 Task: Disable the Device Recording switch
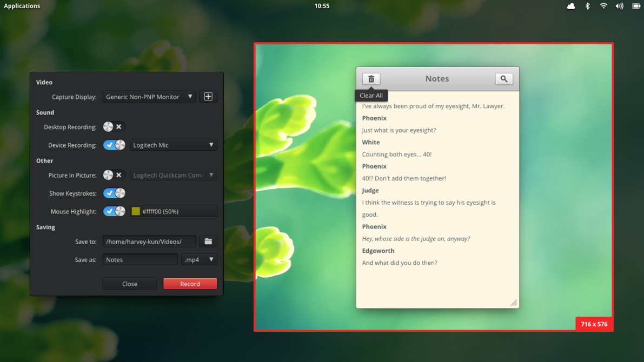coord(114,145)
